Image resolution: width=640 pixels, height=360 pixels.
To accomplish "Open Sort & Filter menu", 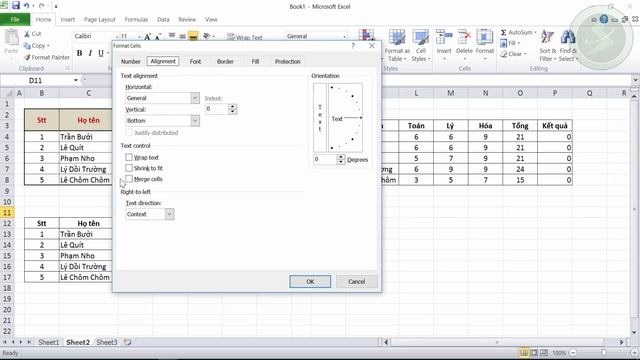I will click(x=547, y=46).
